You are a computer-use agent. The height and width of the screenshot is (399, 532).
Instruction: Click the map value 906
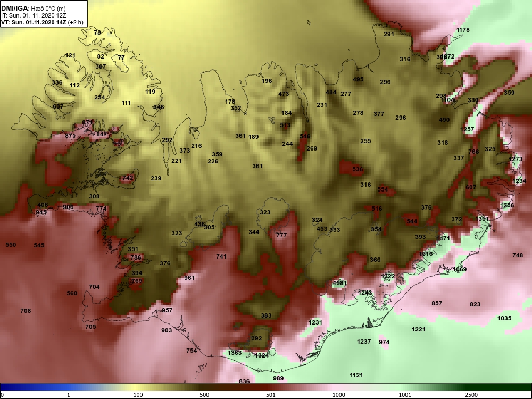[68, 207]
